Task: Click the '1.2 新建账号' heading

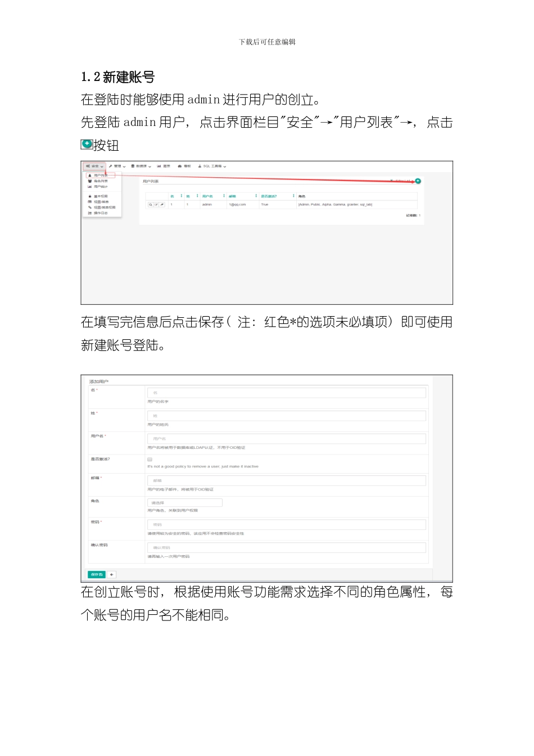Action: click(x=117, y=77)
